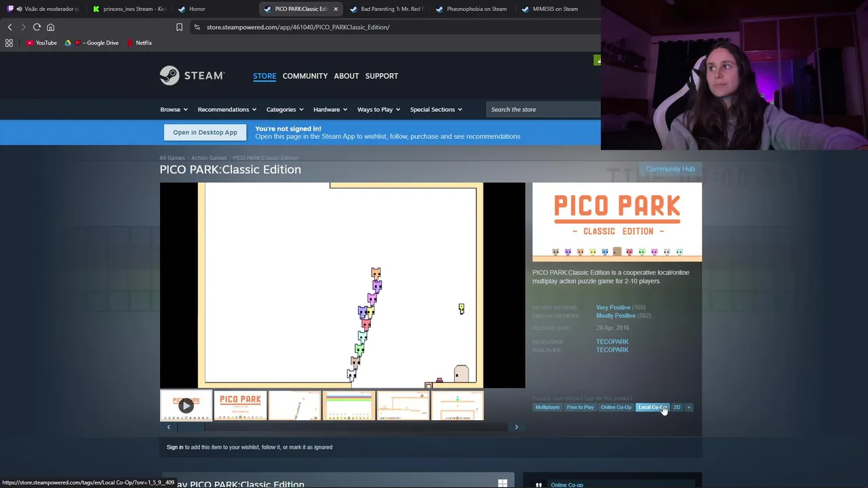Open the Online Co-Op tag

click(616, 407)
